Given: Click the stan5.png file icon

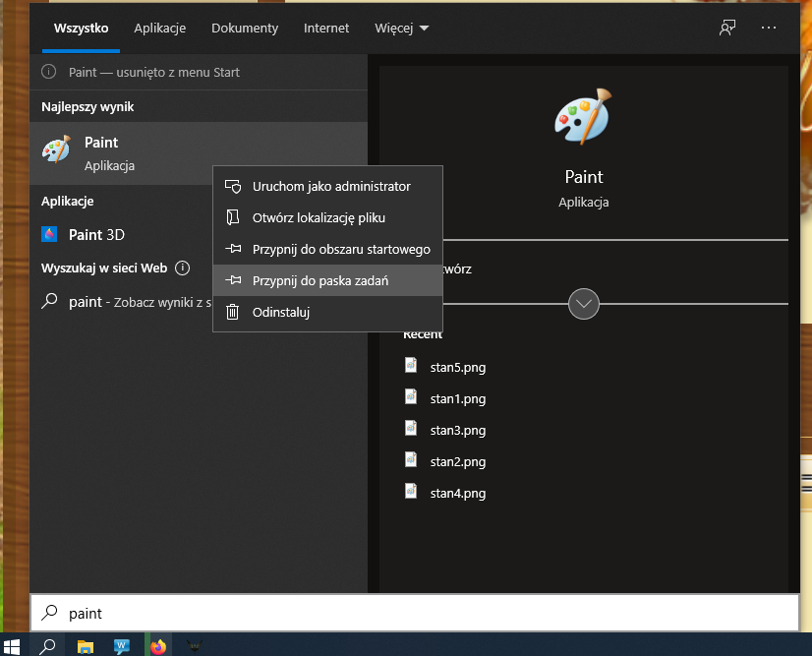Looking at the screenshot, I should tap(411, 365).
